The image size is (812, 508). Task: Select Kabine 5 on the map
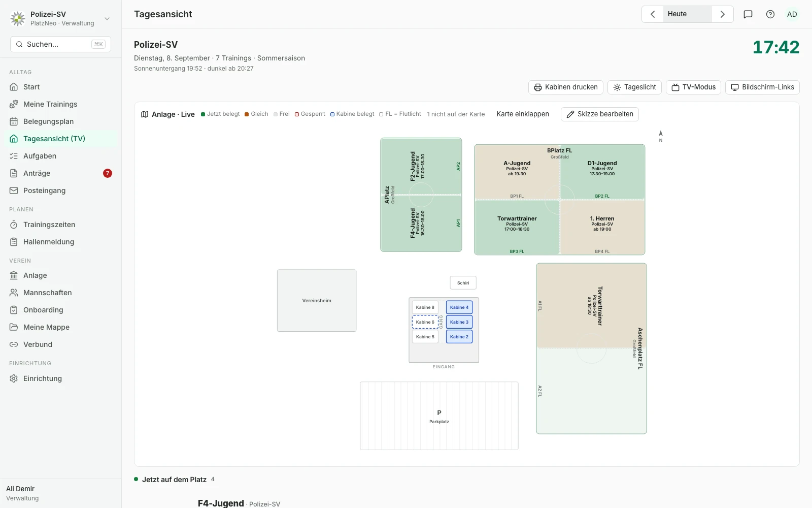(425, 337)
